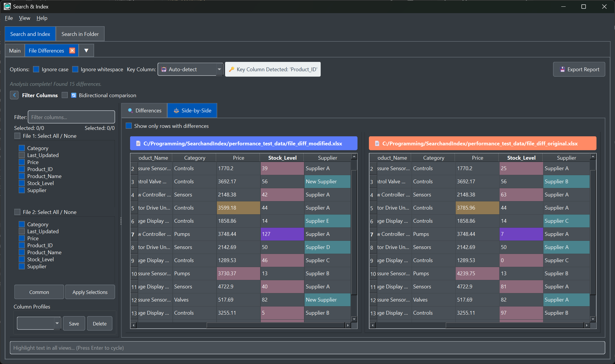Image resolution: width=615 pixels, height=364 pixels.
Task: Click the file icon in original.xlsx header
Action: [377, 143]
